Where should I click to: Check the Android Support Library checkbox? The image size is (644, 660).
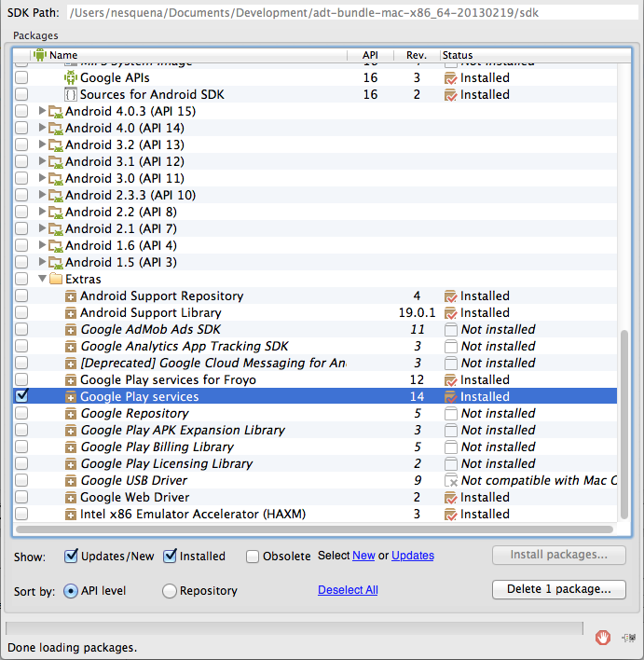pos(21,312)
